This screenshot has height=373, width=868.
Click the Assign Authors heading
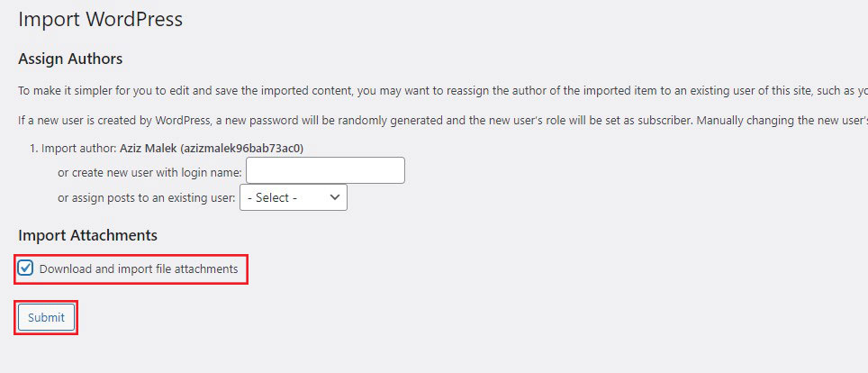(x=70, y=59)
